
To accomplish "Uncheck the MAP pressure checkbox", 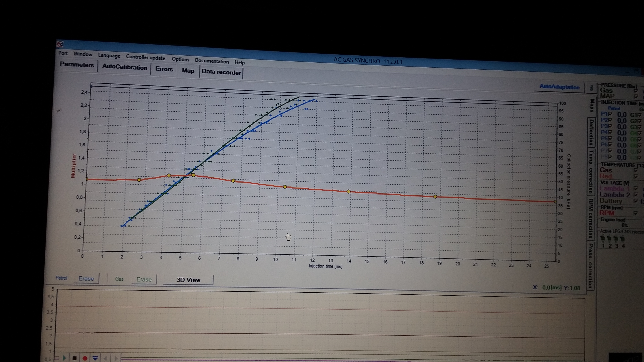I will click(636, 96).
